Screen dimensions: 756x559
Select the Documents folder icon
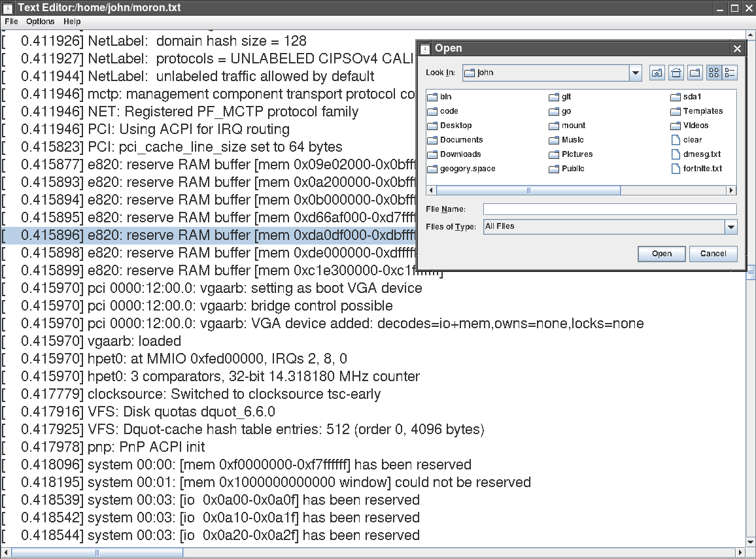(432, 140)
